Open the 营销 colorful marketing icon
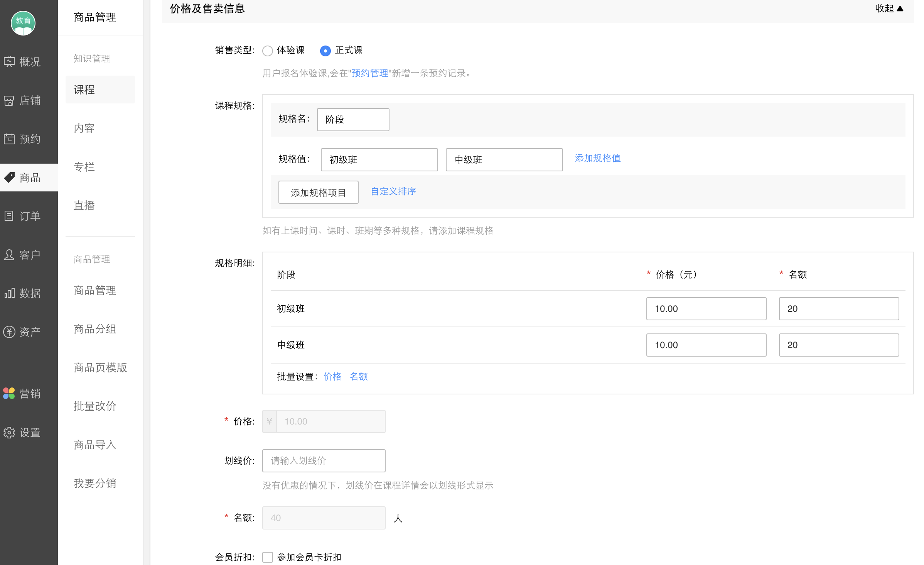Screen dimensions: 924x565 pos(9,394)
